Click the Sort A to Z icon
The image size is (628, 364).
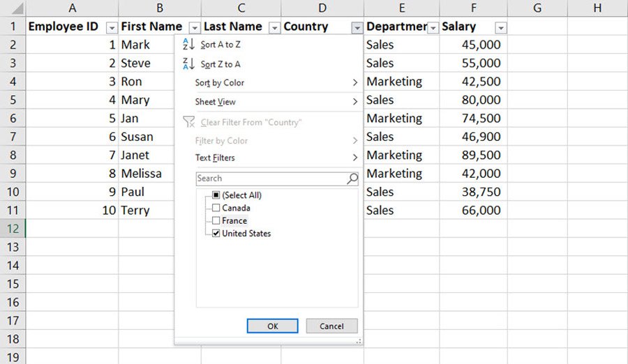click(188, 45)
